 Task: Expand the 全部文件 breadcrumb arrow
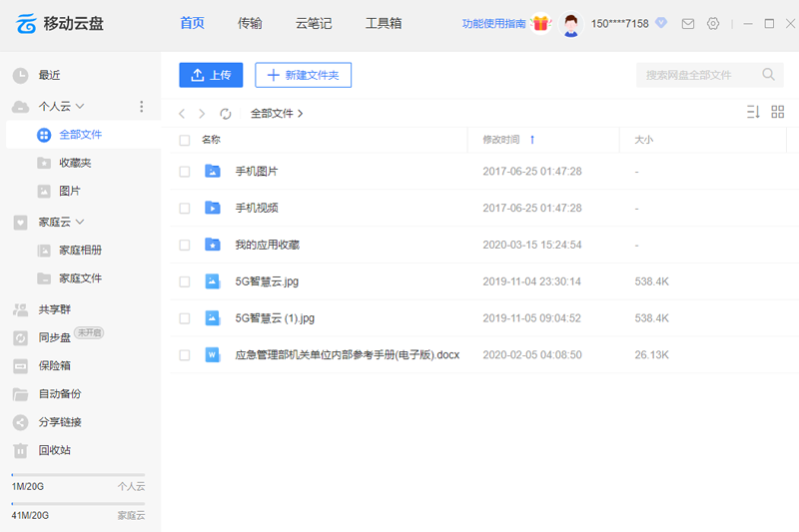(301, 114)
